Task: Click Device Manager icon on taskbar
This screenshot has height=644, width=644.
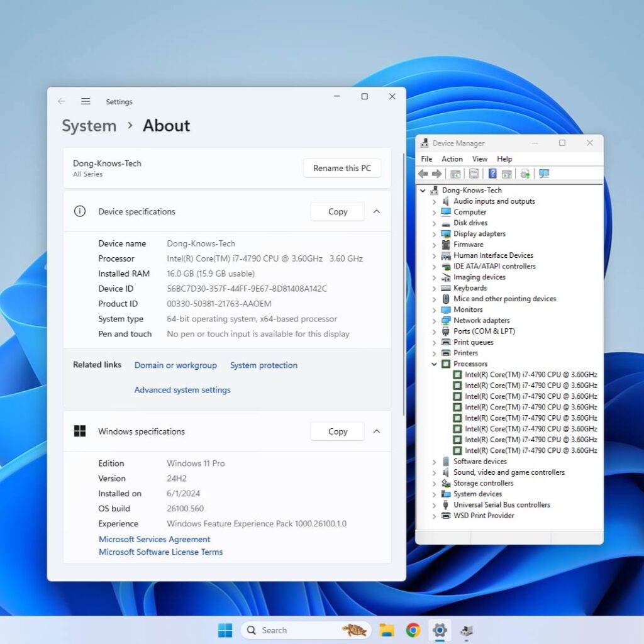Action: tap(466, 630)
